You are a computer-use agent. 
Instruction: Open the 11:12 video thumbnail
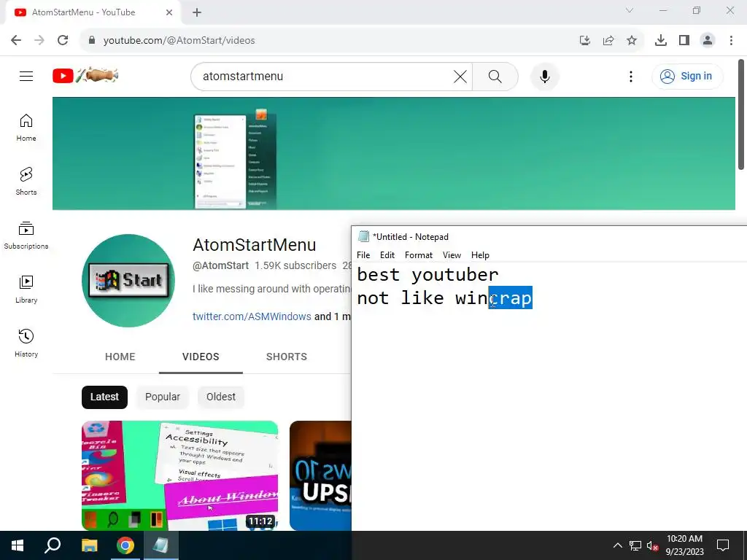[x=179, y=475]
